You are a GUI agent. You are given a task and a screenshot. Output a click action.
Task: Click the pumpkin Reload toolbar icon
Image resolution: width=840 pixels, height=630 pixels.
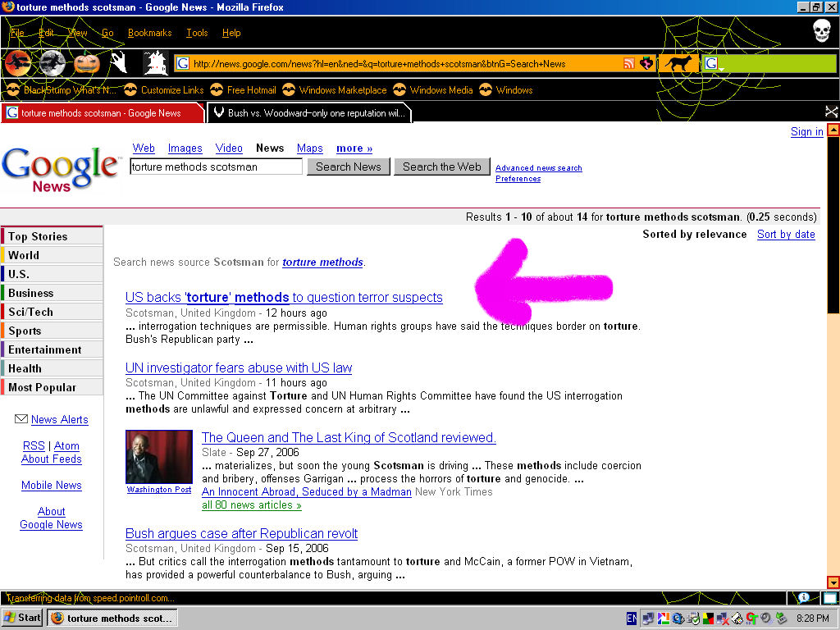(87, 63)
